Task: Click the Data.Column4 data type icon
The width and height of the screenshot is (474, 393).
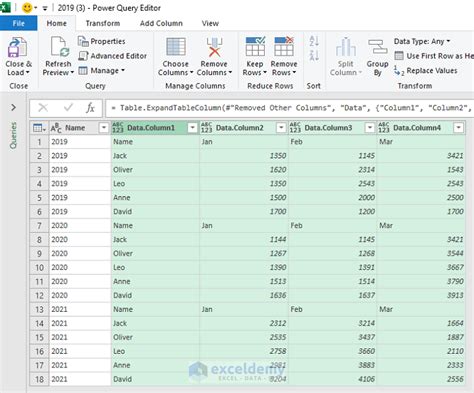Action: [384, 128]
